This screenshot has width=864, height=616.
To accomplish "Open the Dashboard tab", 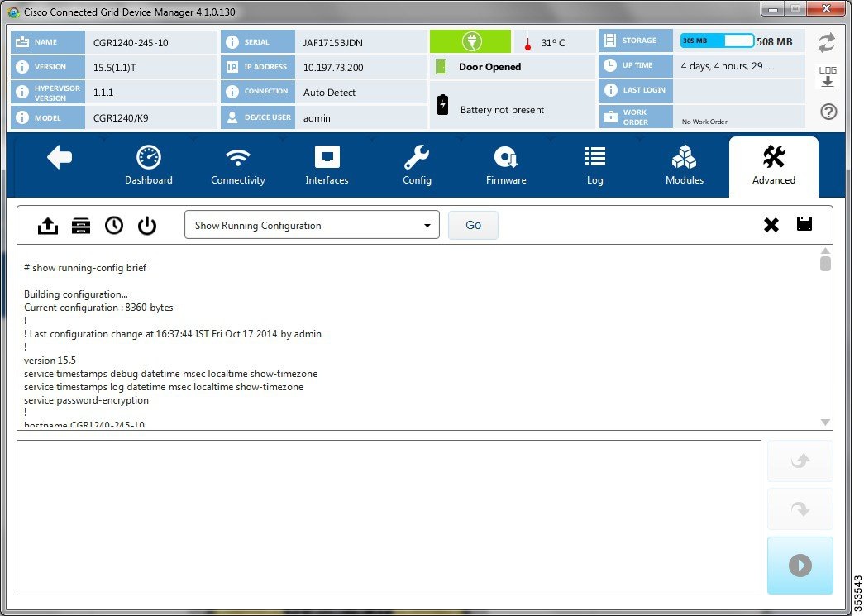I will click(x=148, y=165).
